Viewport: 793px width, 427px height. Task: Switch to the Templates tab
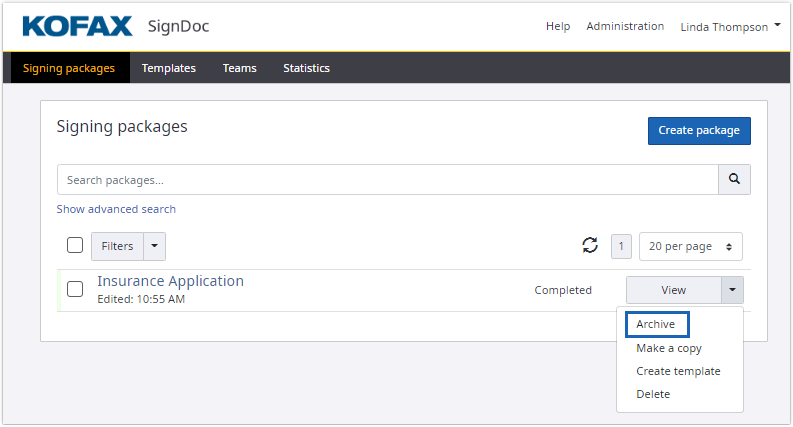pos(168,68)
